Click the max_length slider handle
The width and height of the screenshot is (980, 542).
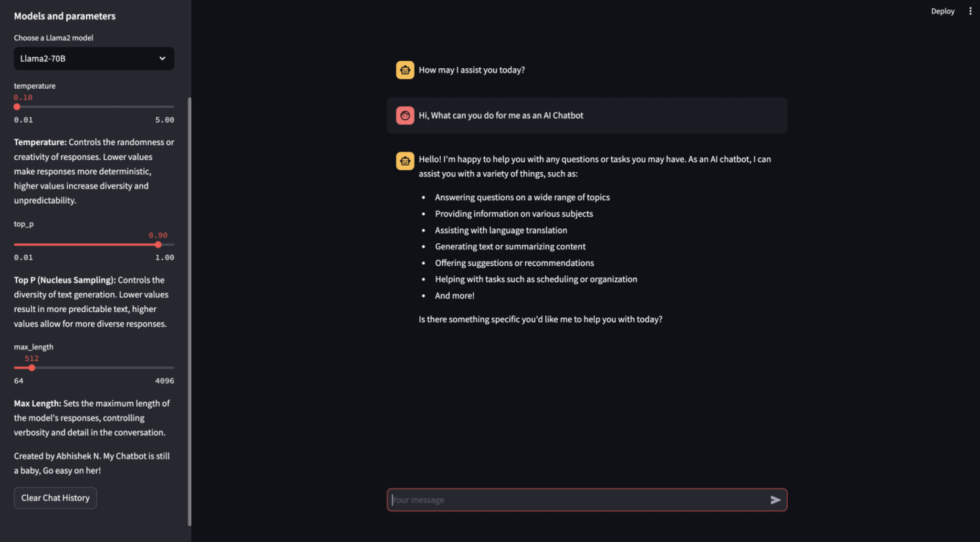(32, 368)
